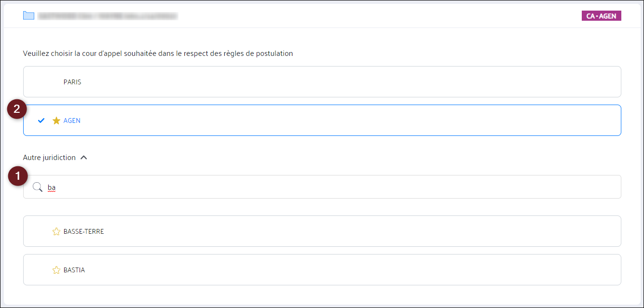Image resolution: width=644 pixels, height=308 pixels.
Task: Select BASTIA as the court of appeal
Action: 74,270
